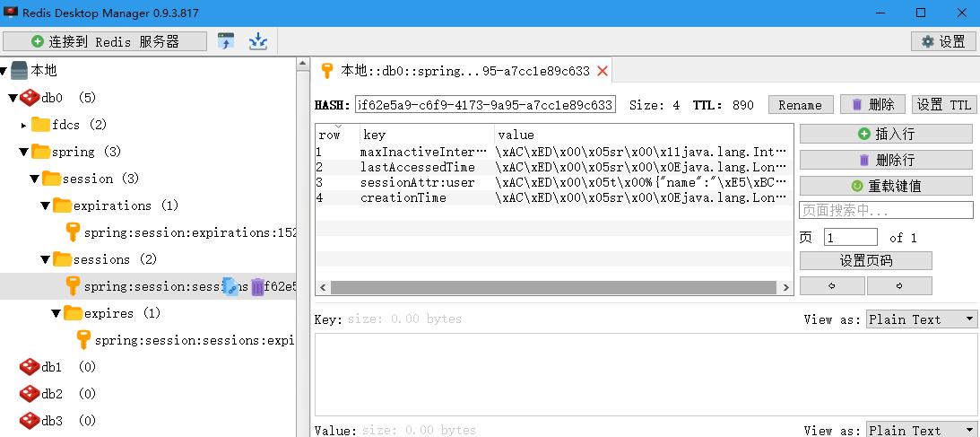The width and height of the screenshot is (980, 437).
Task: Click 连接到 Redis 服务器 button
Action: [105, 41]
